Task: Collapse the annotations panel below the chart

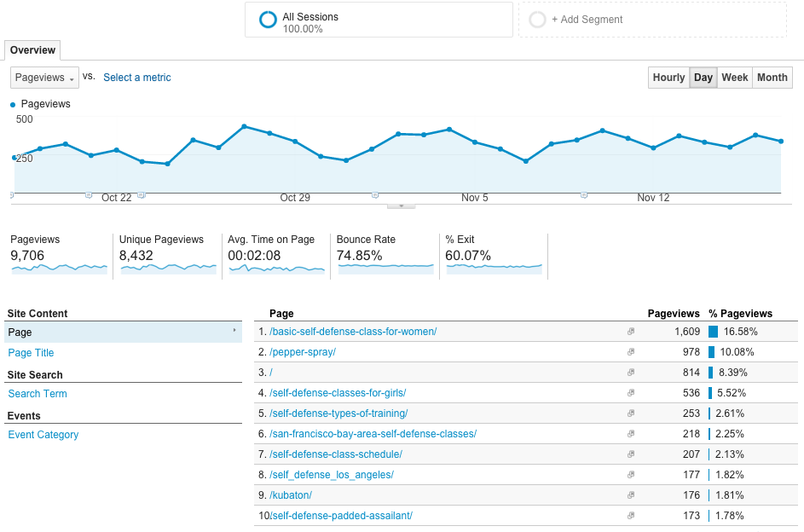Action: coord(401,205)
